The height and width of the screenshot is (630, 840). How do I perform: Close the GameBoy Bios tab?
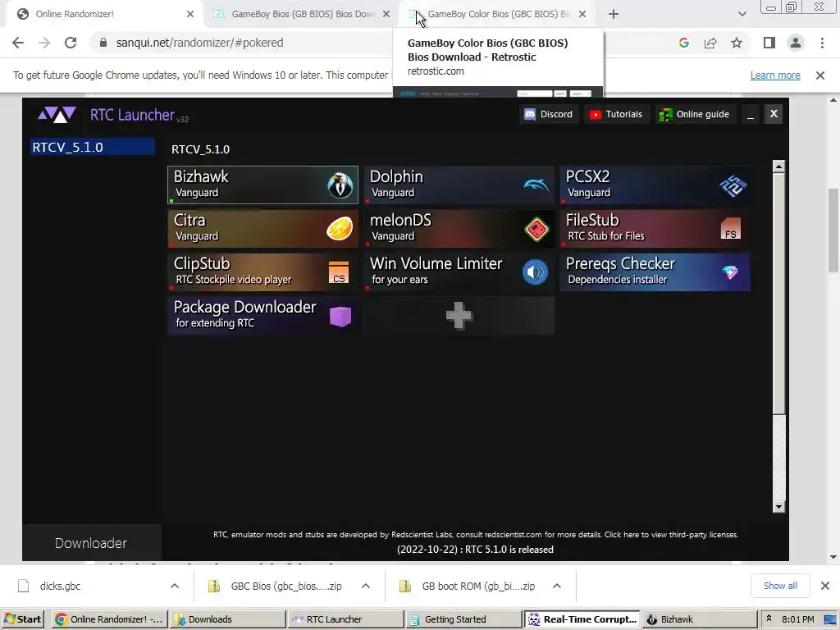386,14
